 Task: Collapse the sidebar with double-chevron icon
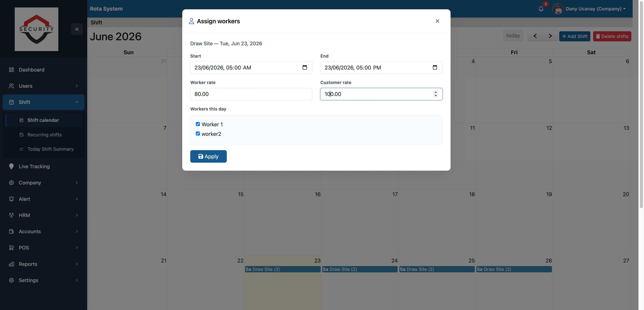(77, 29)
